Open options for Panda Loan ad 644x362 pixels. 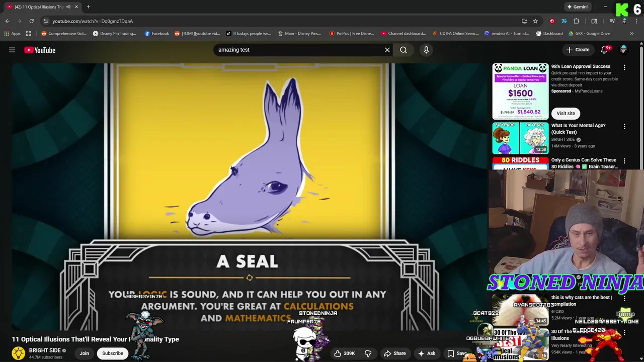624,67
